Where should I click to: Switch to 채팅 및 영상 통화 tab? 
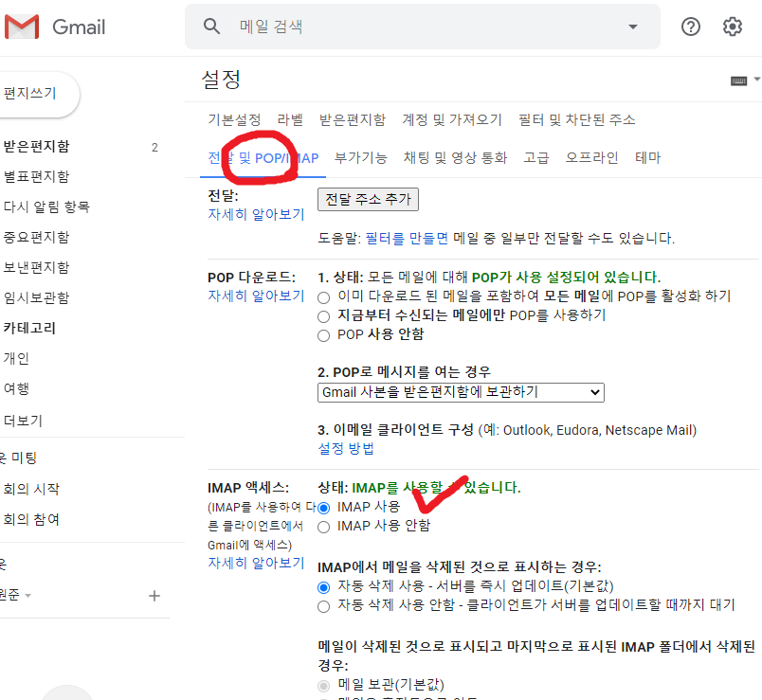click(455, 158)
